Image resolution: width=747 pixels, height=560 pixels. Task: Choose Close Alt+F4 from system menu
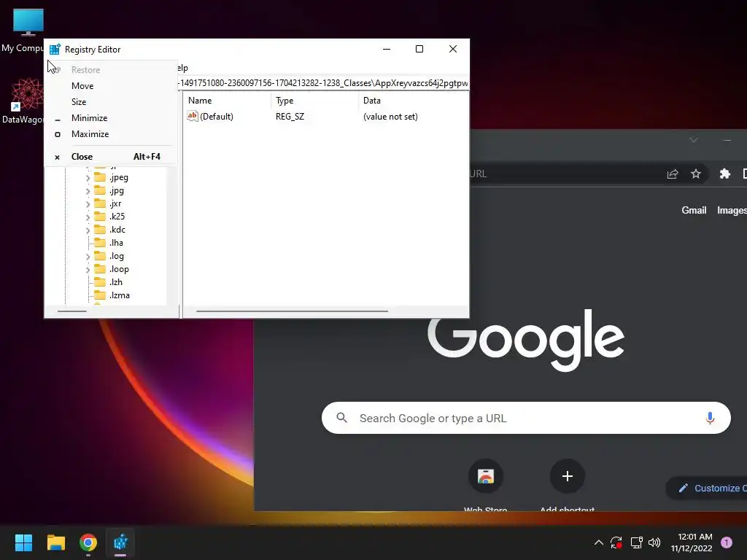(111, 157)
